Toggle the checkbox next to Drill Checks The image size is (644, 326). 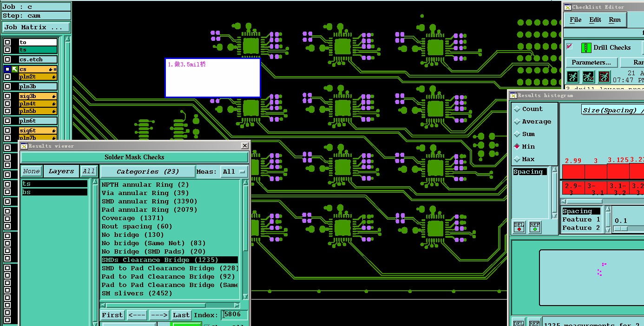click(x=570, y=47)
